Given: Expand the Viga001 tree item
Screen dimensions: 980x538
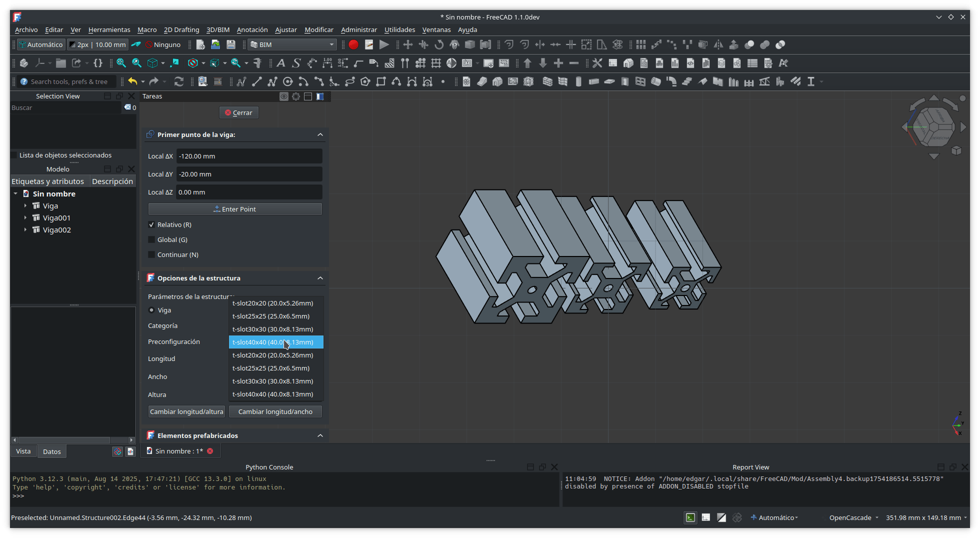Looking at the screenshot, I should coord(25,218).
